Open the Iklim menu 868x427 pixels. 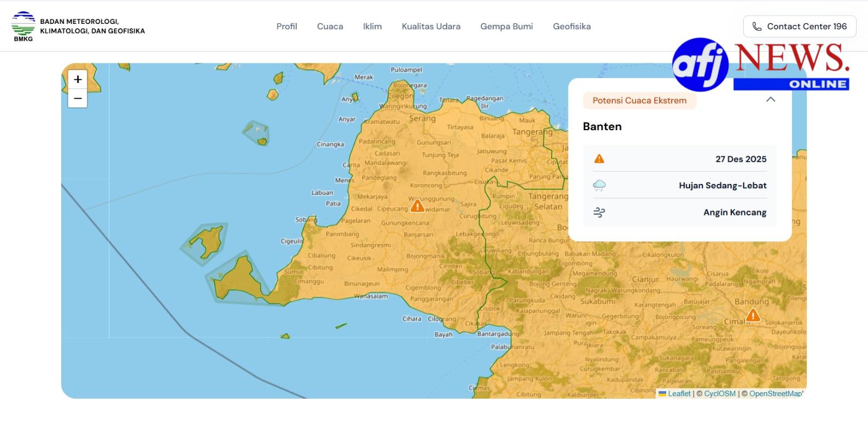[372, 27]
